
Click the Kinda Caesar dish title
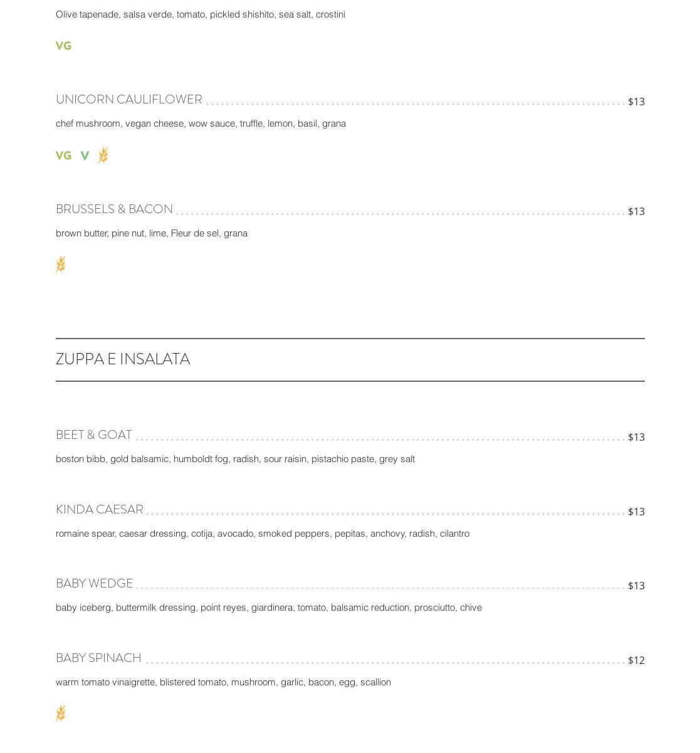(100, 510)
